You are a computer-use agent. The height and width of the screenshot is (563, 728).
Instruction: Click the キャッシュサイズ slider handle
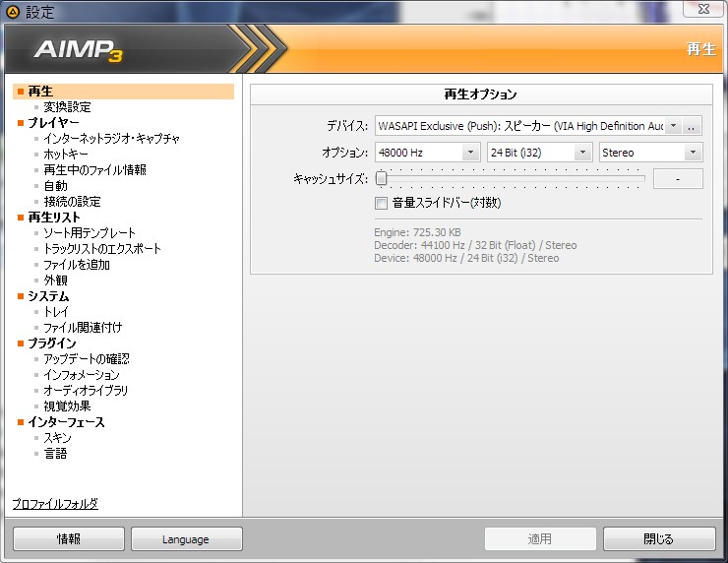(381, 178)
